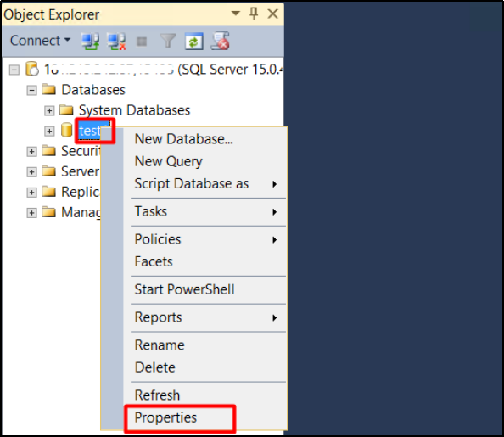Open Object Explorer window position dropdown arrow

(x=236, y=14)
